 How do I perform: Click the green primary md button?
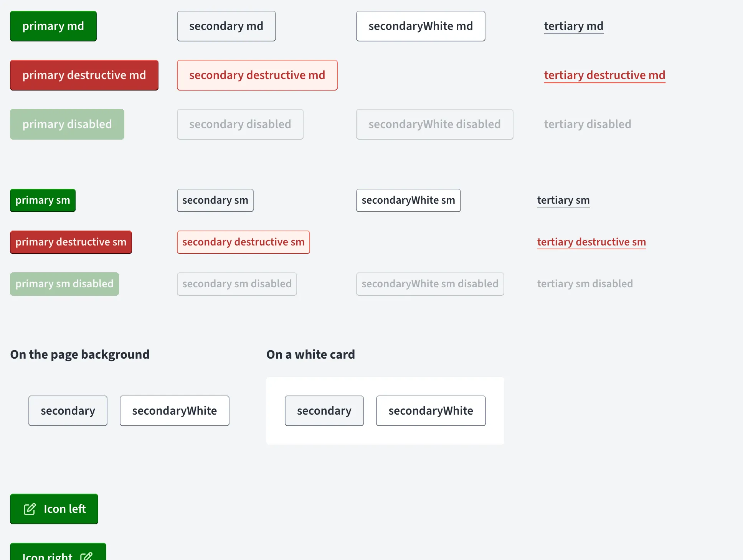click(53, 26)
